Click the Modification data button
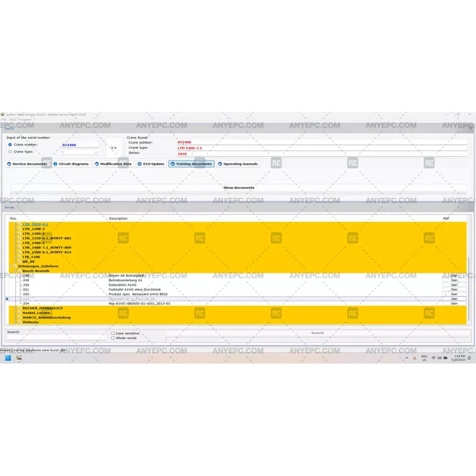Image resolution: width=476 pixels, height=476 pixels. pyautogui.click(x=113, y=164)
